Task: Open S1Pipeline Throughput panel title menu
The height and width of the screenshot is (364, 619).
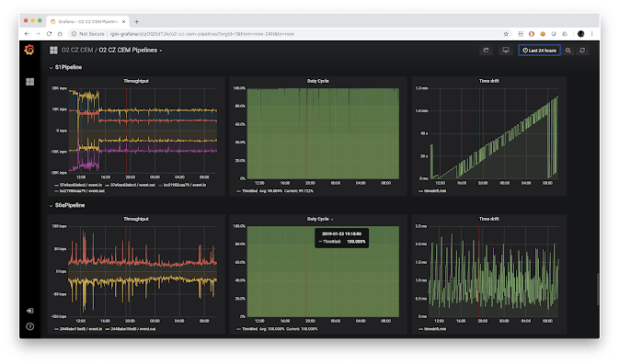Action: click(136, 81)
